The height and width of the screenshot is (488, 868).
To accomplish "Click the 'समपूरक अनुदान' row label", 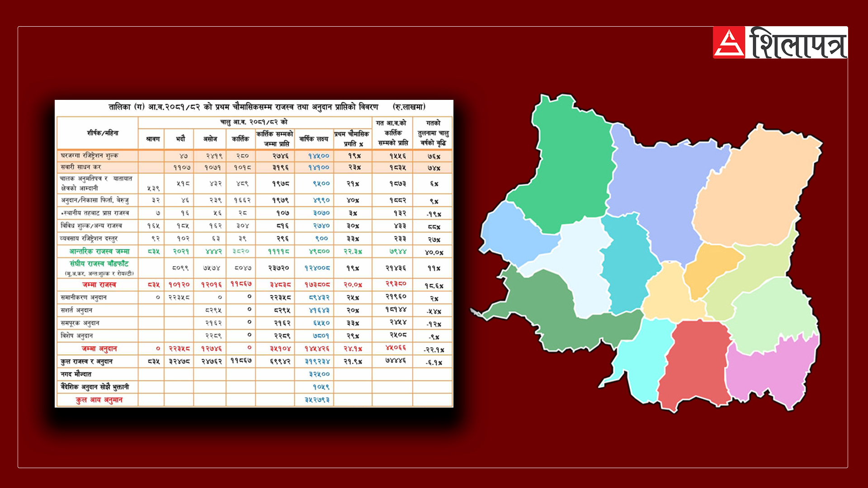I will 80,323.
